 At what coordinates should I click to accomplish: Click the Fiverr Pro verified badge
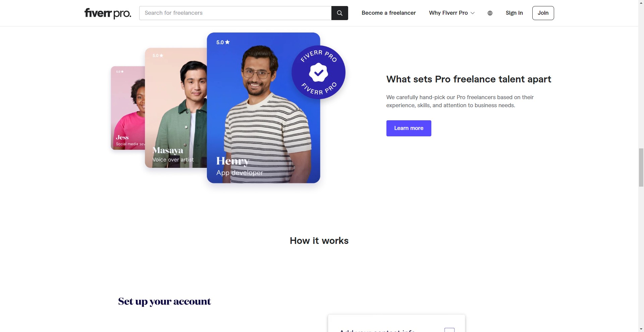tap(318, 72)
